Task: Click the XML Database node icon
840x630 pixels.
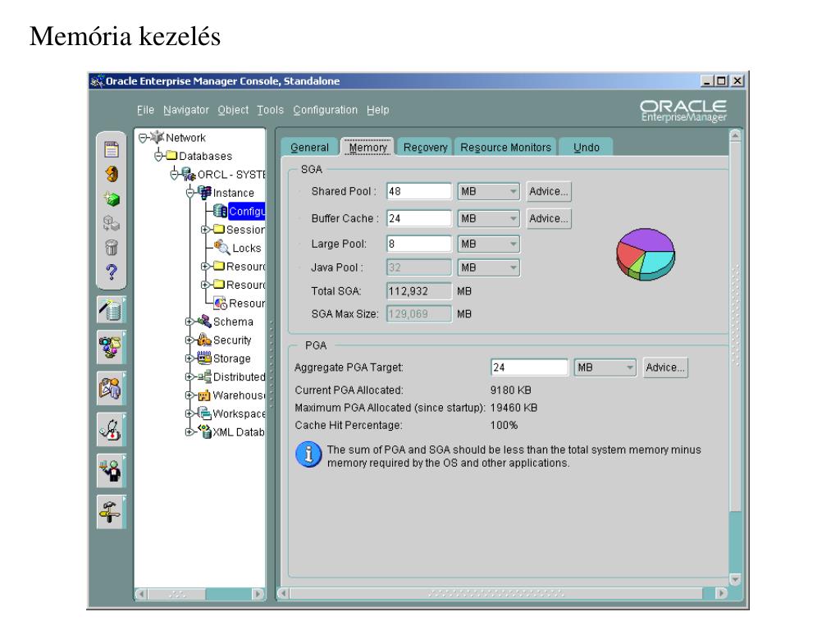Action: point(204,431)
